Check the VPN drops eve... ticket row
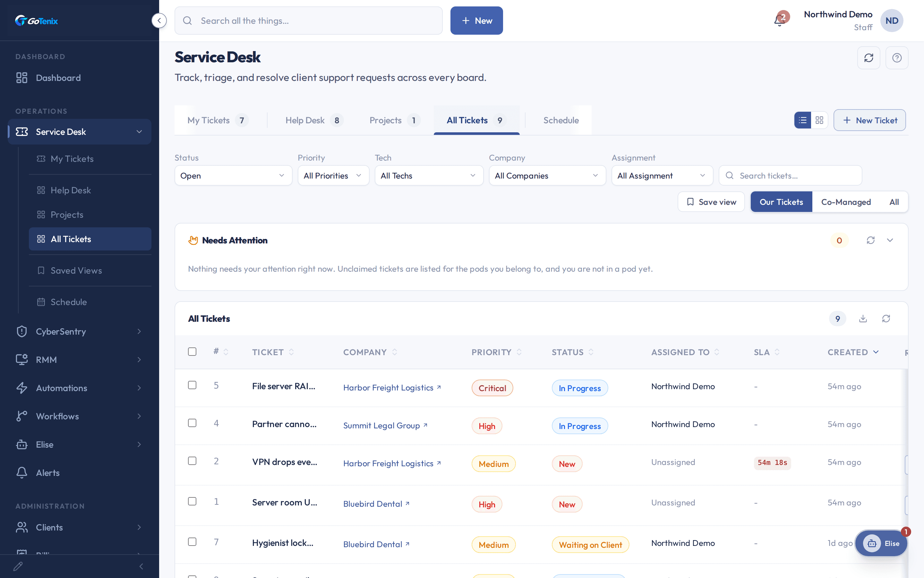The height and width of the screenshot is (578, 924). 192,461
